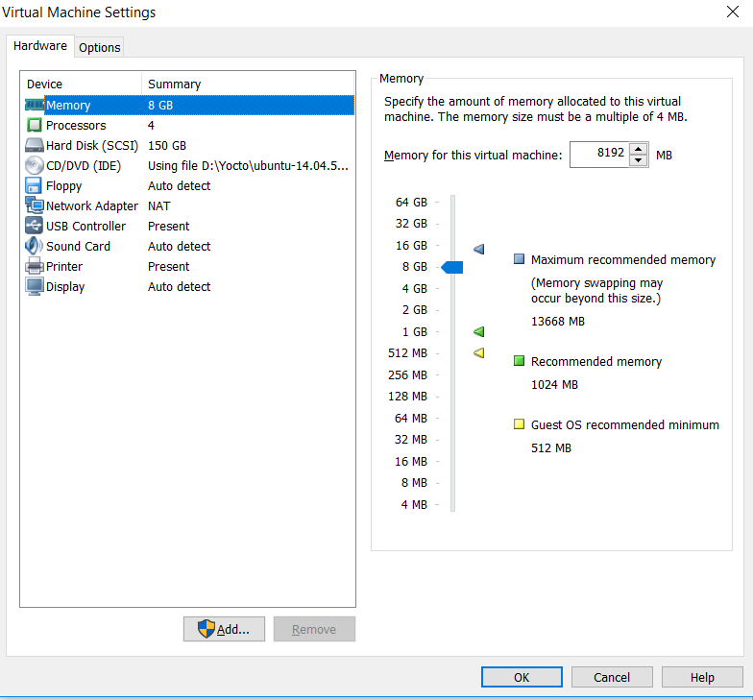Decrease memory with the down spinner arrow
Screen dimensions: 753x700
pos(638,160)
